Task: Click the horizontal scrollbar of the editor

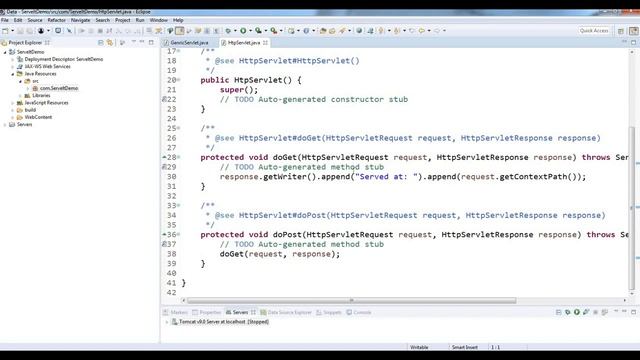Action: tap(351, 300)
